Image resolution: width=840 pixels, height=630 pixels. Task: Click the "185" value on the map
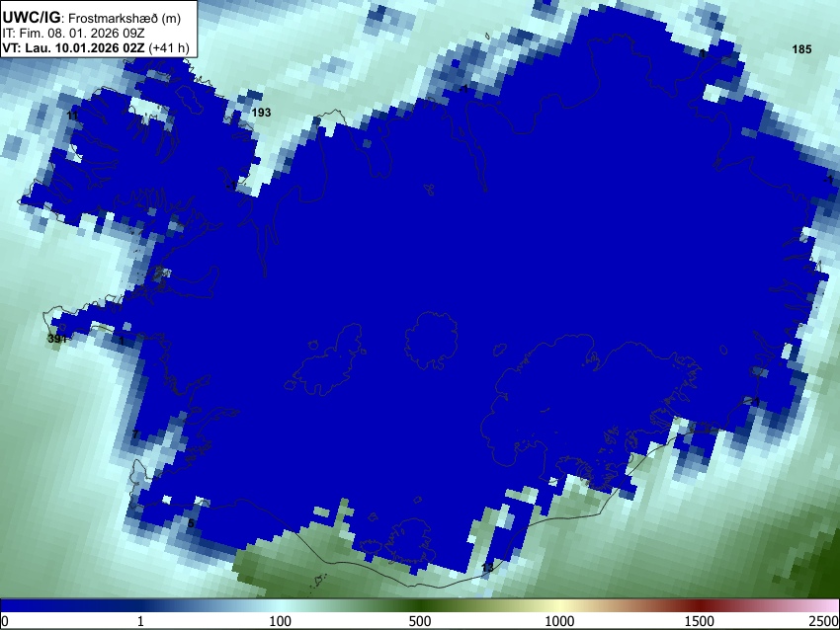pyautogui.click(x=801, y=49)
